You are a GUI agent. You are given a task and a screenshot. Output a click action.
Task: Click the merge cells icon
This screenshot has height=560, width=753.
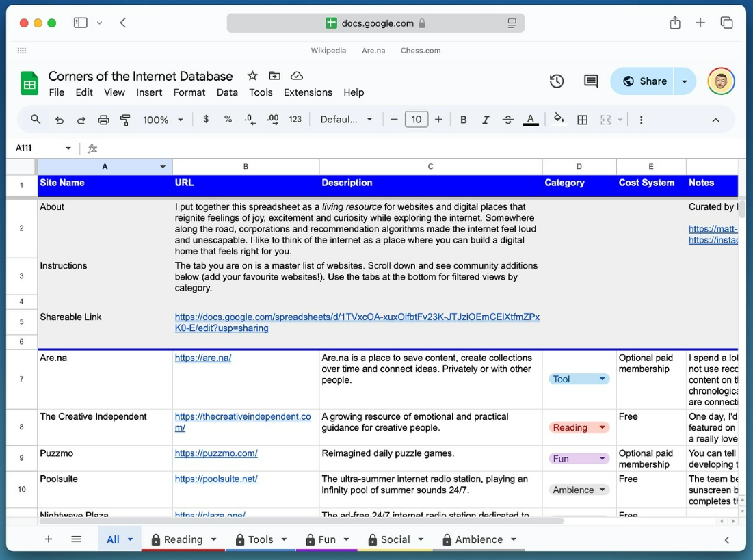tap(605, 120)
